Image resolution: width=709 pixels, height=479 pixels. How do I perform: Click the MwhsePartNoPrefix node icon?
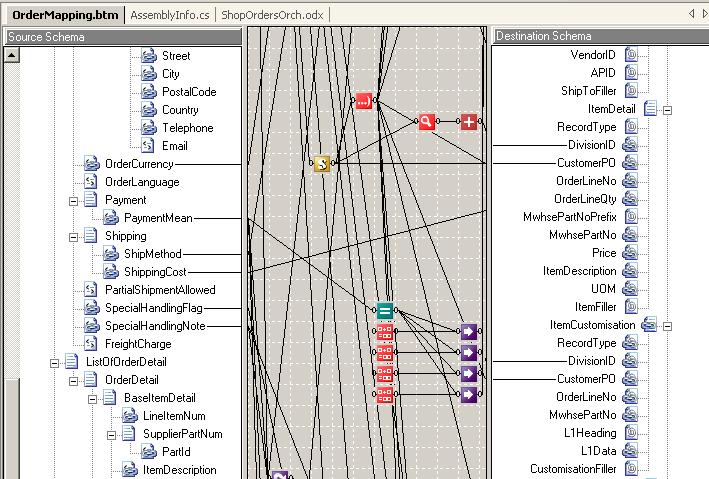pyautogui.click(x=631, y=217)
